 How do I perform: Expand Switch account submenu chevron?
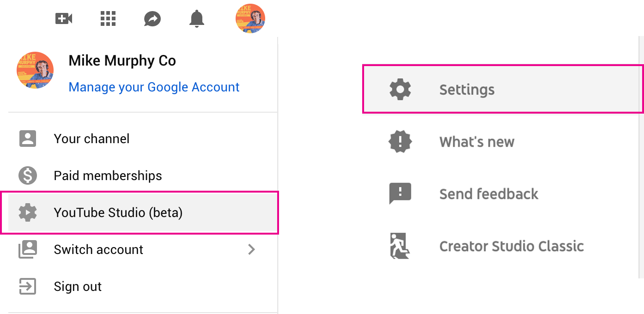click(252, 250)
